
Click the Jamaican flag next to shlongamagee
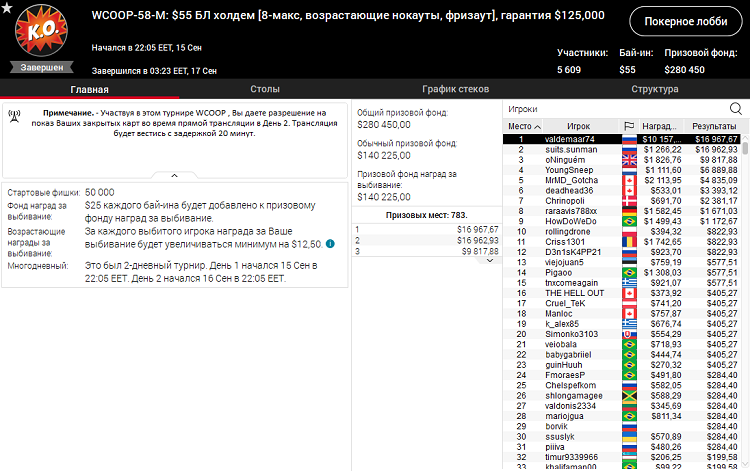click(x=629, y=396)
